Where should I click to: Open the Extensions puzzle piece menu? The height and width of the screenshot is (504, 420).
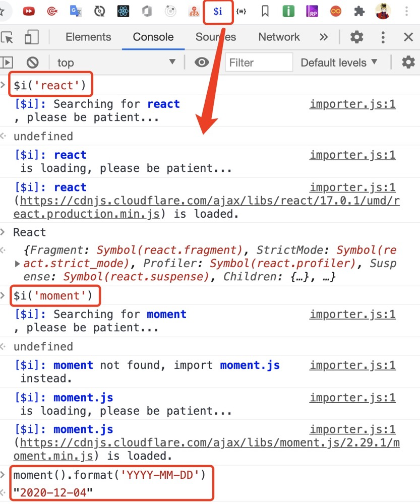click(359, 11)
